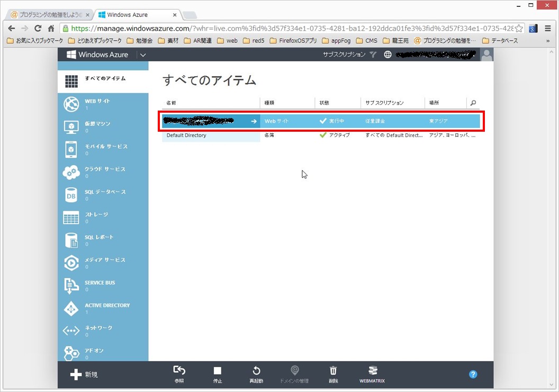
Task: Open the 勉強会 bookmark folder
Action: pyautogui.click(x=140, y=41)
